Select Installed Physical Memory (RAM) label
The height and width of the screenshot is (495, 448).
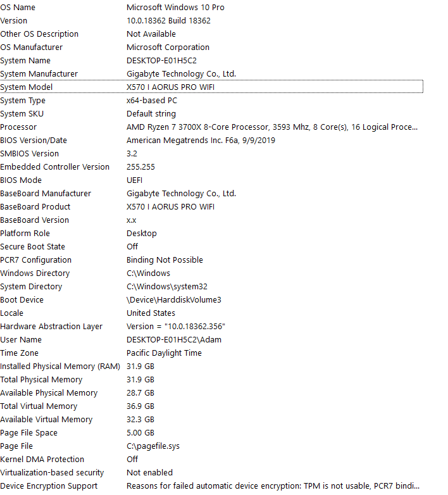[60, 366]
